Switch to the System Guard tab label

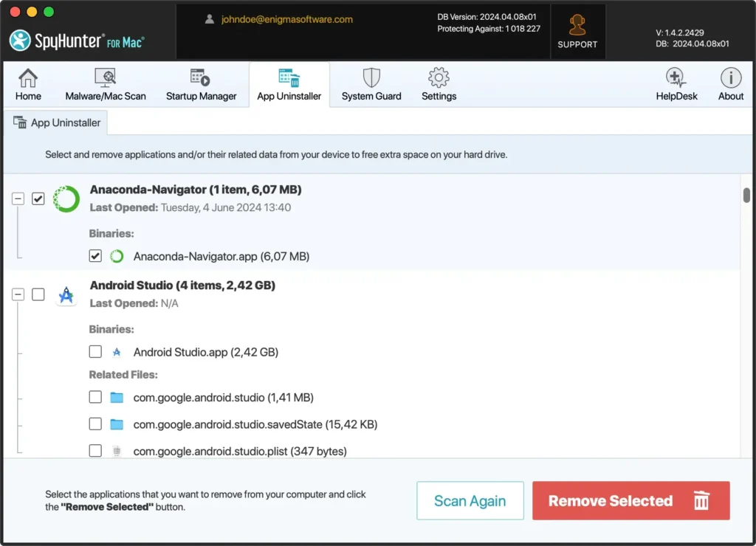[x=371, y=96]
